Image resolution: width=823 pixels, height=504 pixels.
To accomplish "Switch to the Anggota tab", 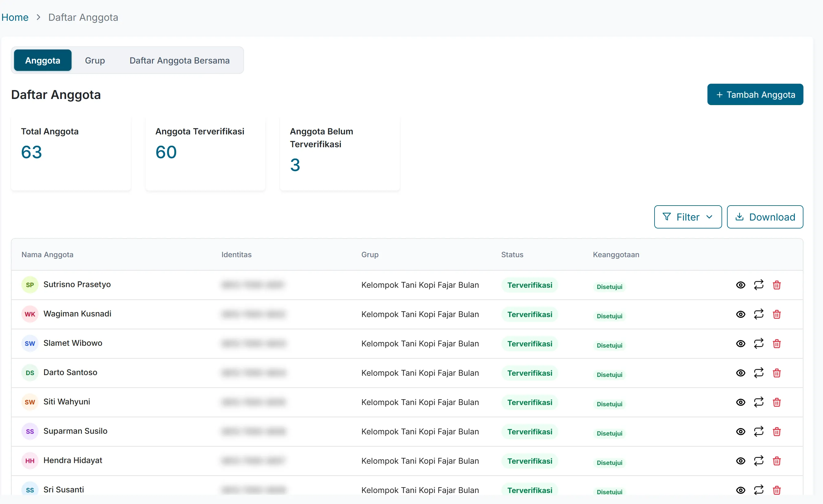I will click(x=43, y=60).
